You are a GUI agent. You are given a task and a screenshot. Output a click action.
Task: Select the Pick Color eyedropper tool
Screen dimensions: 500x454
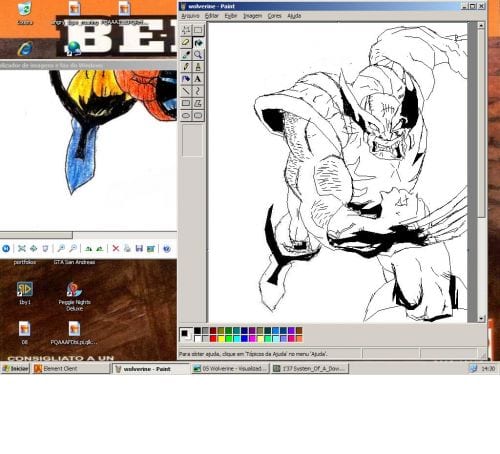click(186, 55)
